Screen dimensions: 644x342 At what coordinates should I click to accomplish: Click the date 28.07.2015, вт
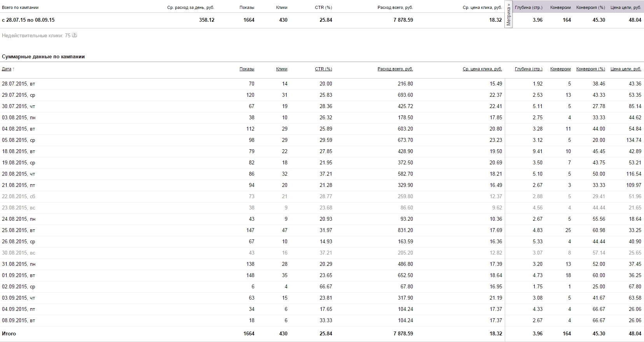tap(18, 84)
